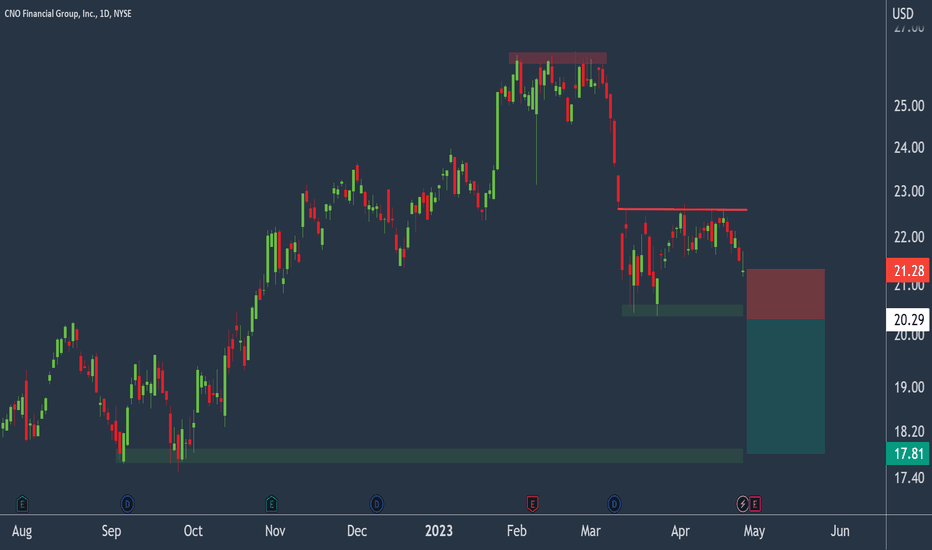
Task: Click the lightning bolt event marker
Action: (x=742, y=504)
